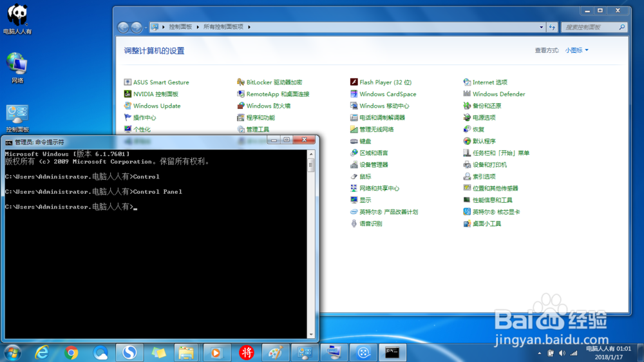Refresh the Control Panel address bar

552,27
